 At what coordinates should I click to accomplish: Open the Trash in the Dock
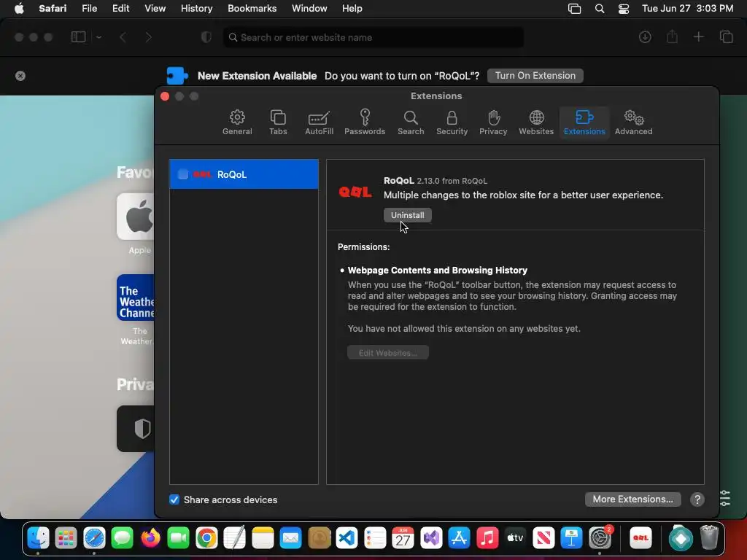(x=709, y=538)
